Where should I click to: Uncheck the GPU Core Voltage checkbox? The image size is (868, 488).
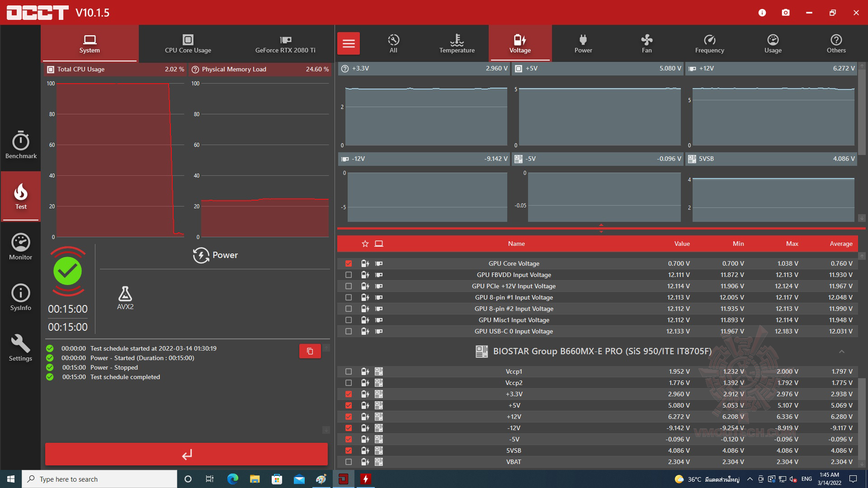click(349, 263)
